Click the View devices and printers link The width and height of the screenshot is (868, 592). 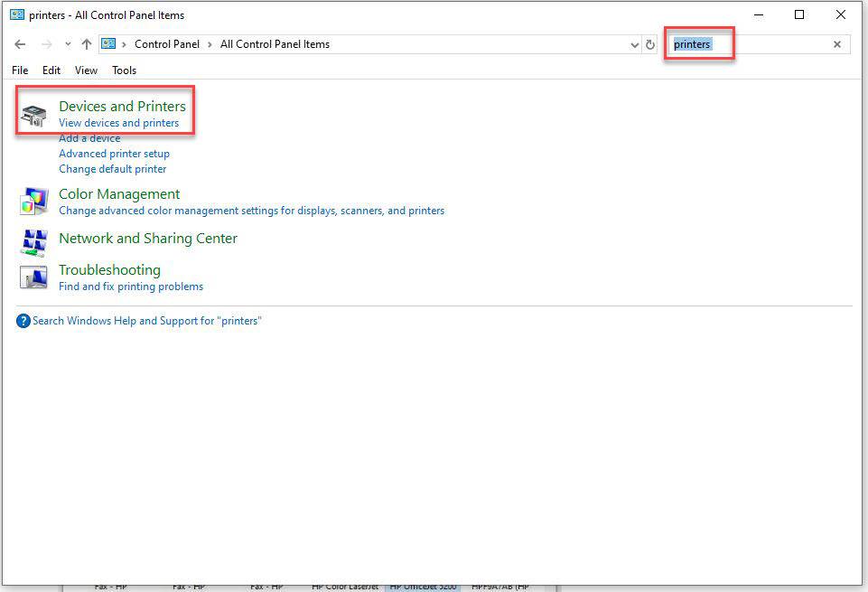[x=118, y=123]
